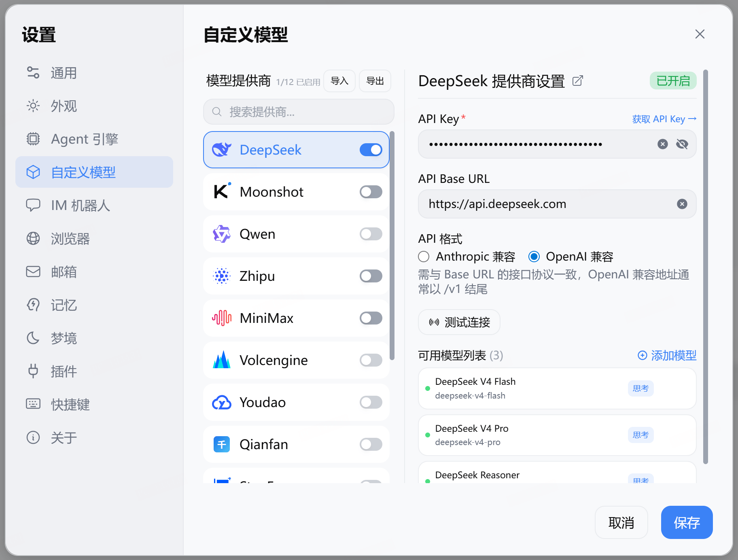Image resolution: width=738 pixels, height=560 pixels.
Task: Click the 测试连接 button
Action: (459, 322)
